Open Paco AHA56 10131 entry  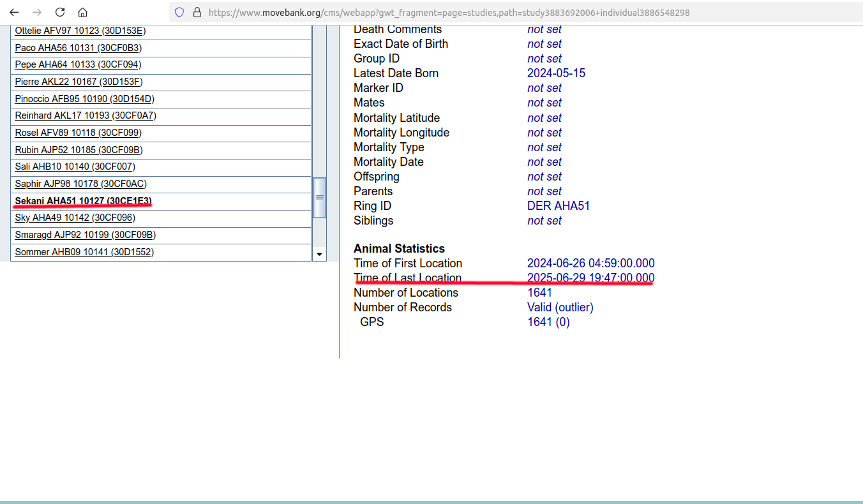pos(78,48)
